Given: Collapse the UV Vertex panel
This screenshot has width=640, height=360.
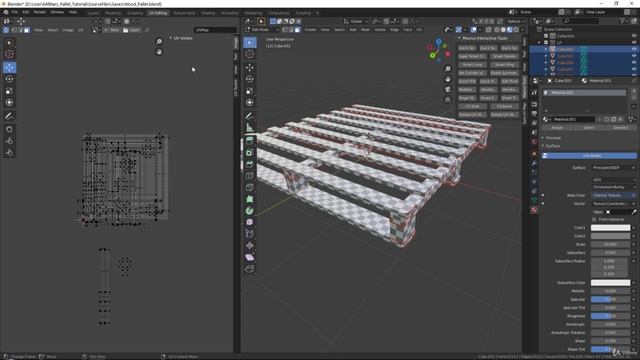Looking at the screenshot, I should (x=181, y=38).
